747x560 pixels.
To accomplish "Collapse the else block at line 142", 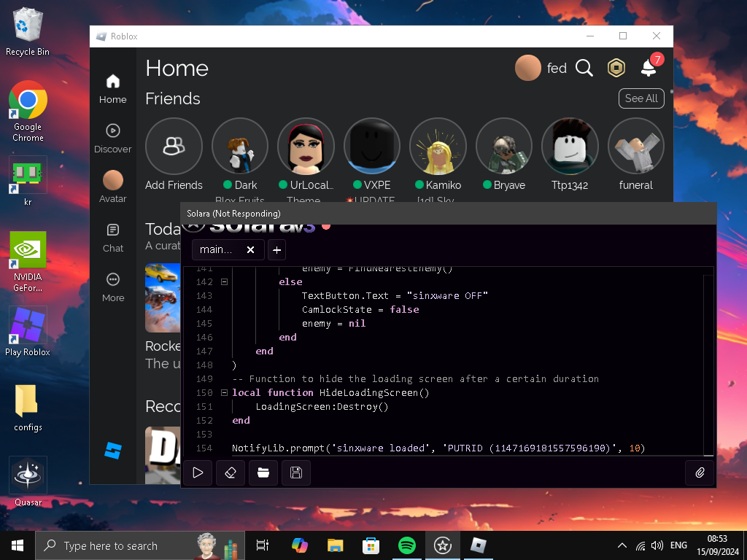I will coord(224,282).
